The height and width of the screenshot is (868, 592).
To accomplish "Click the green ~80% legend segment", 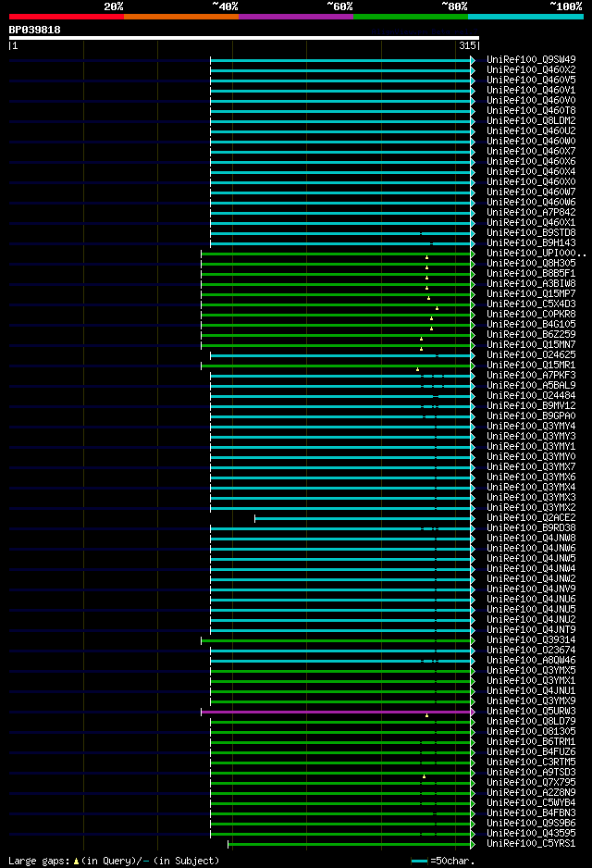I will [411, 17].
